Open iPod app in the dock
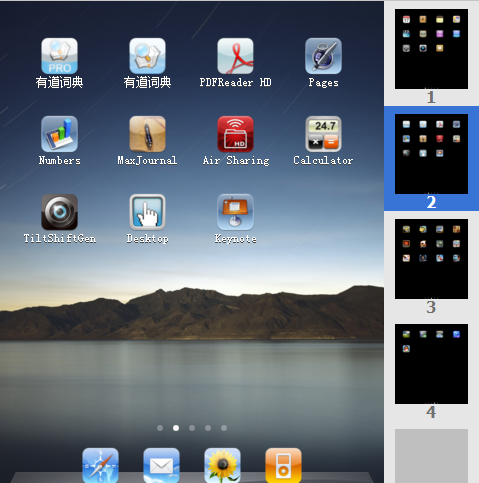 pyautogui.click(x=283, y=465)
